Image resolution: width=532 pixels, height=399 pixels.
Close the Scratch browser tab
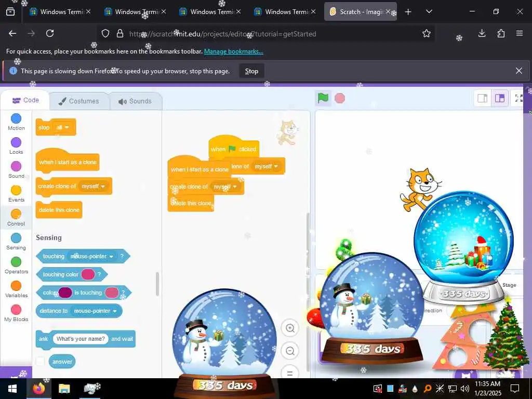click(388, 12)
